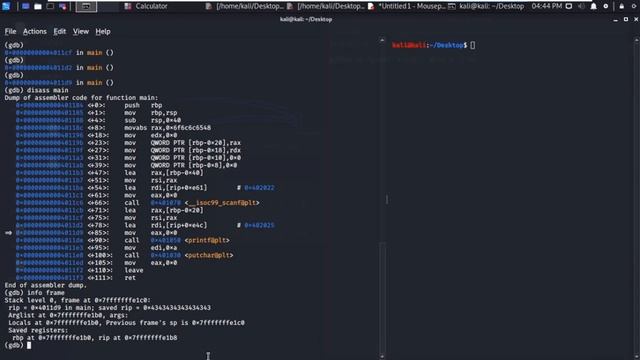
Task: Click the 'Stack level 0, frame at' line
Action: (x=78, y=300)
